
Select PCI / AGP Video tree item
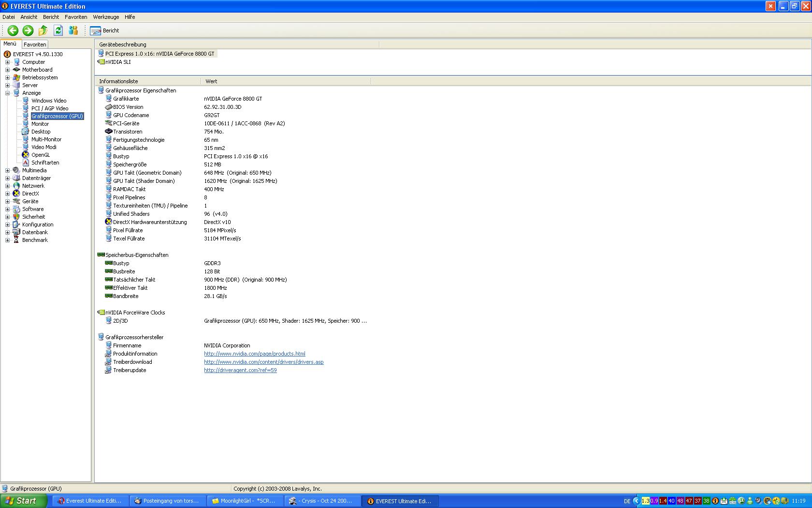click(50, 108)
